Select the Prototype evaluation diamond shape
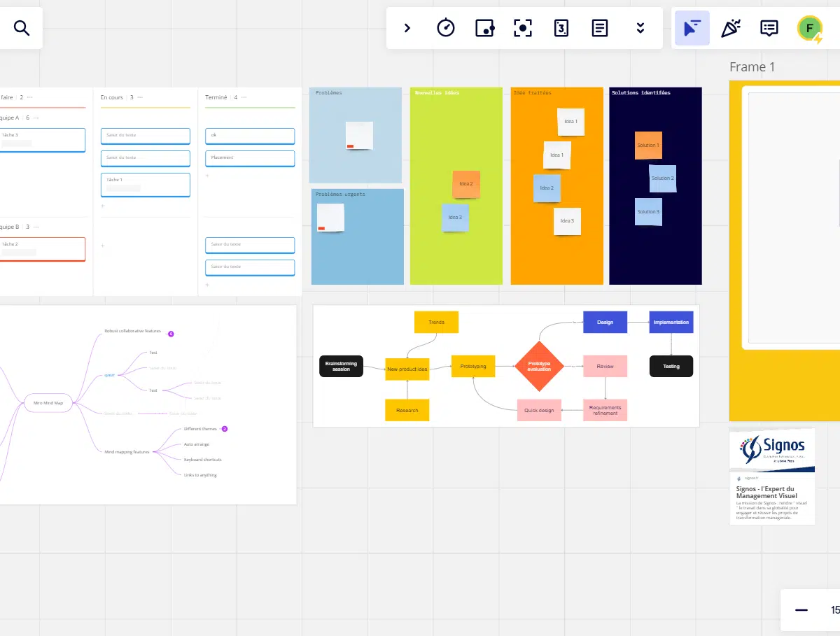The image size is (840, 636). tap(539, 366)
